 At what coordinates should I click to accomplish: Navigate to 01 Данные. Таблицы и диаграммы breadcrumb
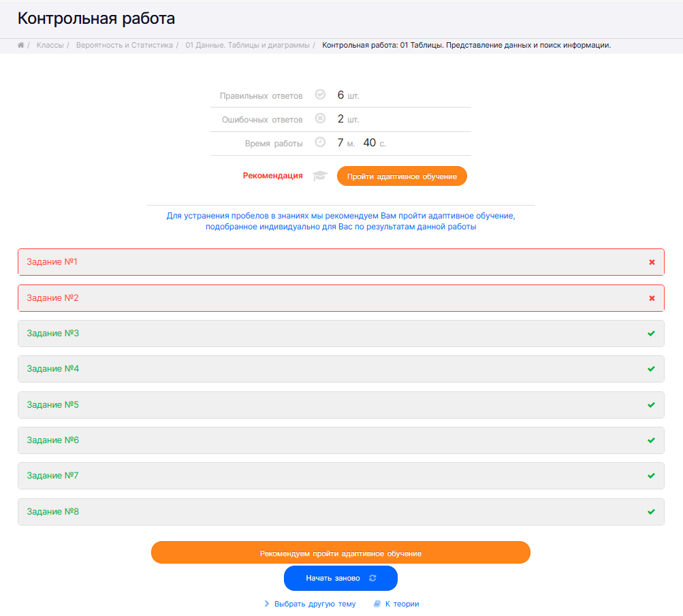(x=247, y=46)
